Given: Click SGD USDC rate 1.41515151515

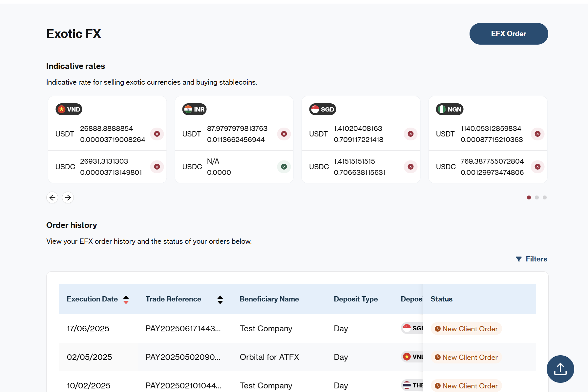Looking at the screenshot, I should coord(354,161).
